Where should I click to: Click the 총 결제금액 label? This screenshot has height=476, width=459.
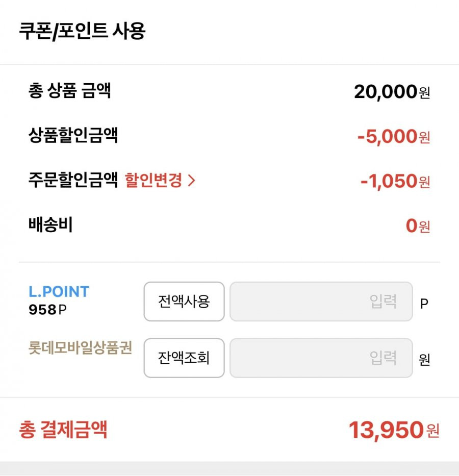pos(63,430)
